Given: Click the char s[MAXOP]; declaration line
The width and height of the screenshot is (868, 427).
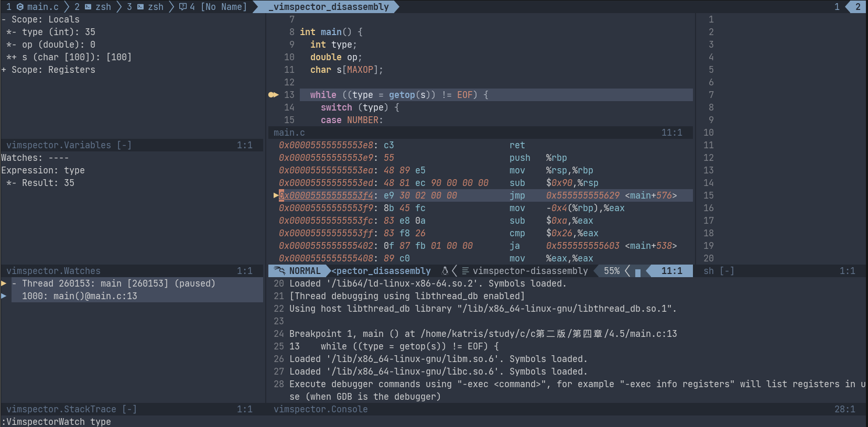Looking at the screenshot, I should (346, 70).
